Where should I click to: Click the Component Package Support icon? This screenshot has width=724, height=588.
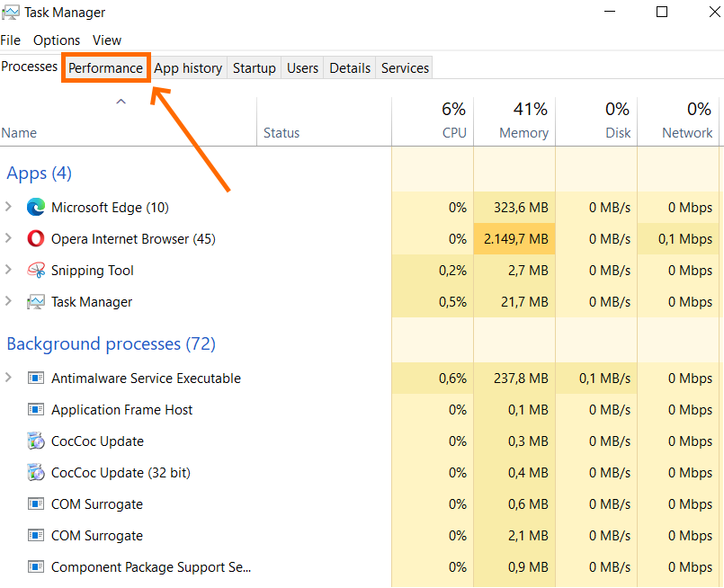tap(36, 567)
